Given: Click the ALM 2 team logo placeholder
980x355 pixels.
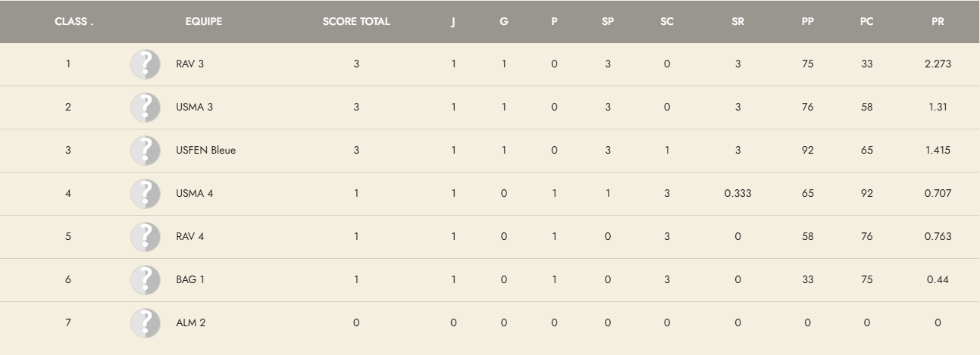Looking at the screenshot, I should pyautogui.click(x=146, y=323).
